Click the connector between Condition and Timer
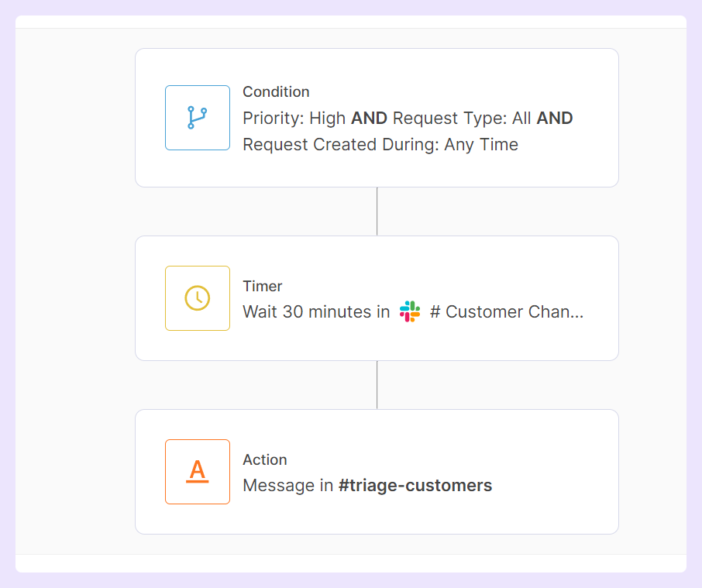 tap(377, 211)
